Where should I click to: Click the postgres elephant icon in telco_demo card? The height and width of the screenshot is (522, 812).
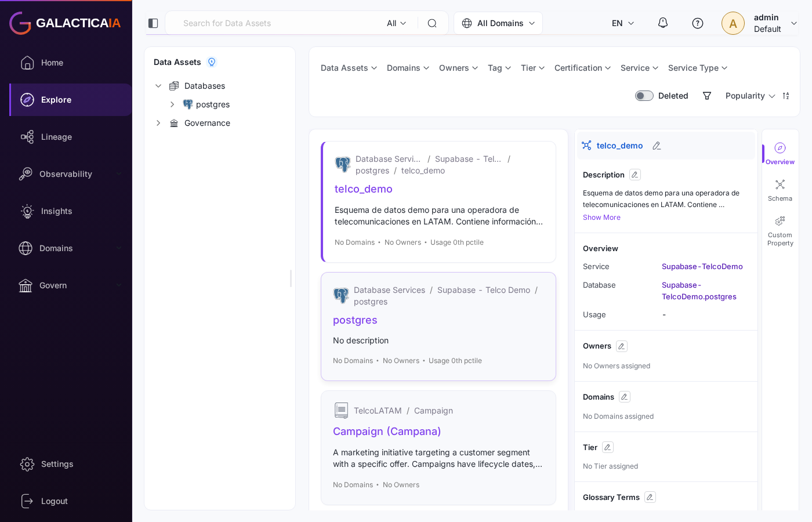[343, 165]
